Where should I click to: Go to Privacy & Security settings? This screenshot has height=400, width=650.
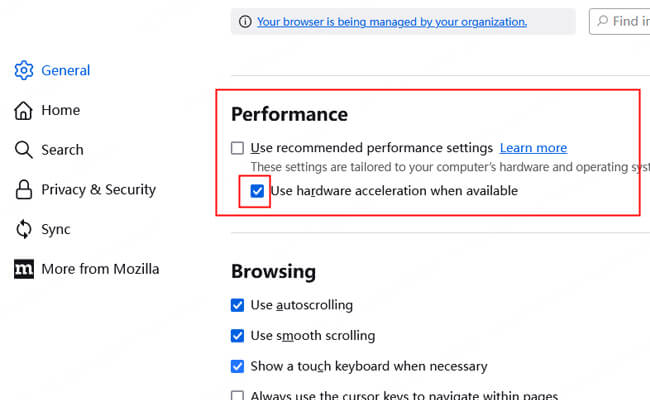tap(98, 189)
